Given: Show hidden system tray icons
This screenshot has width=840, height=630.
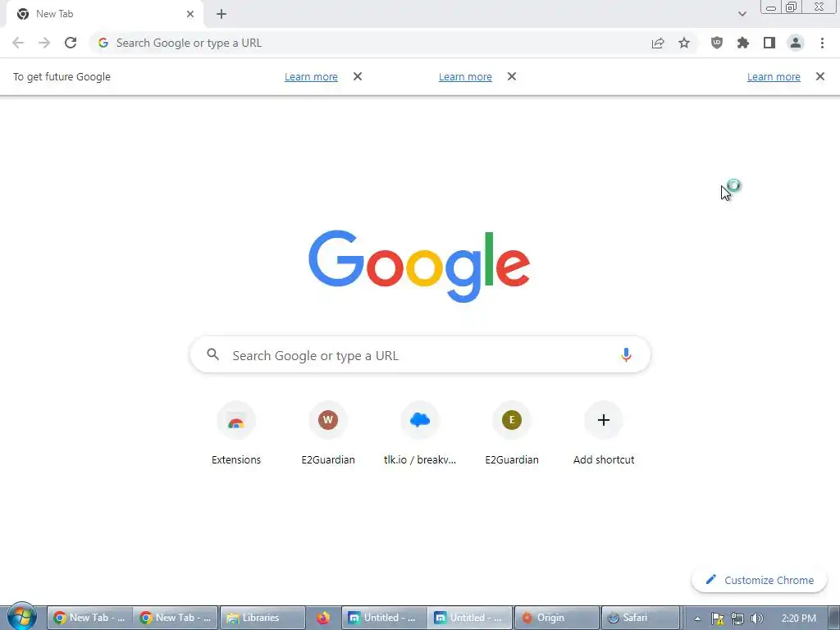Looking at the screenshot, I should point(697,619).
